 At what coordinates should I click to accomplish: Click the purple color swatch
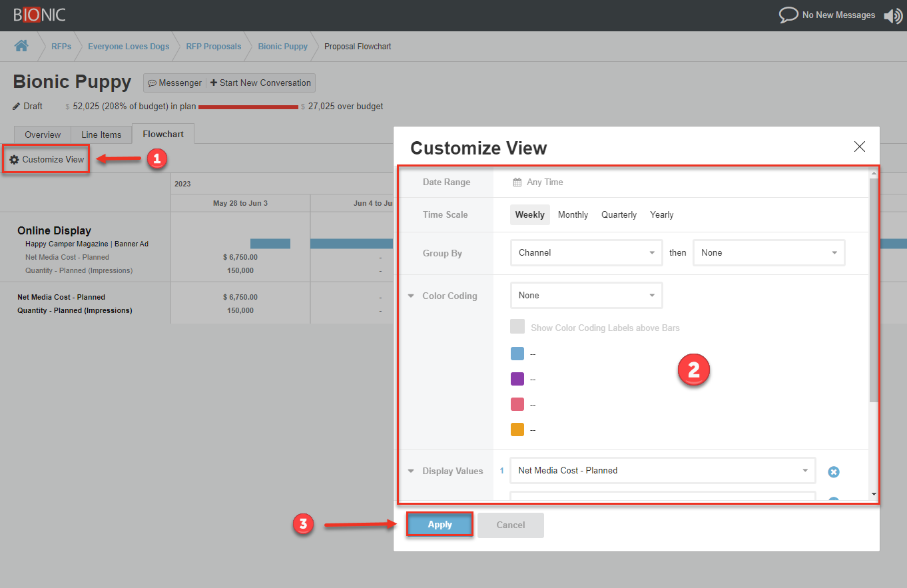click(517, 379)
